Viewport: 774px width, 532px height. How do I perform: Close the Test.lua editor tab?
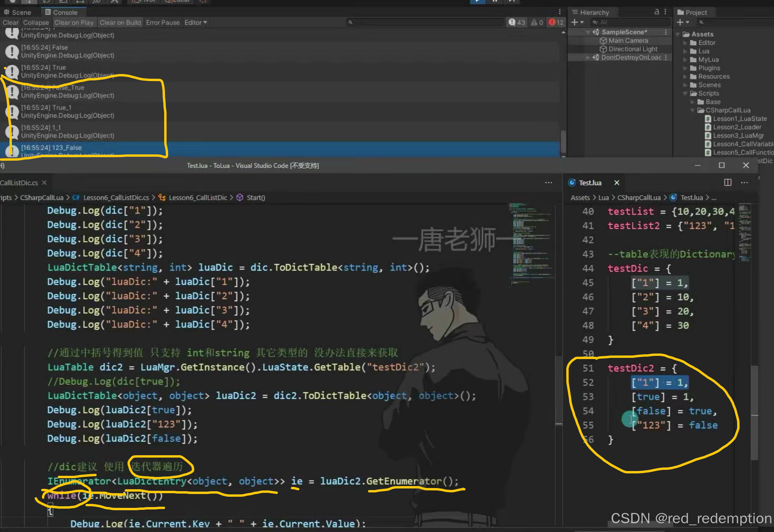click(x=617, y=182)
